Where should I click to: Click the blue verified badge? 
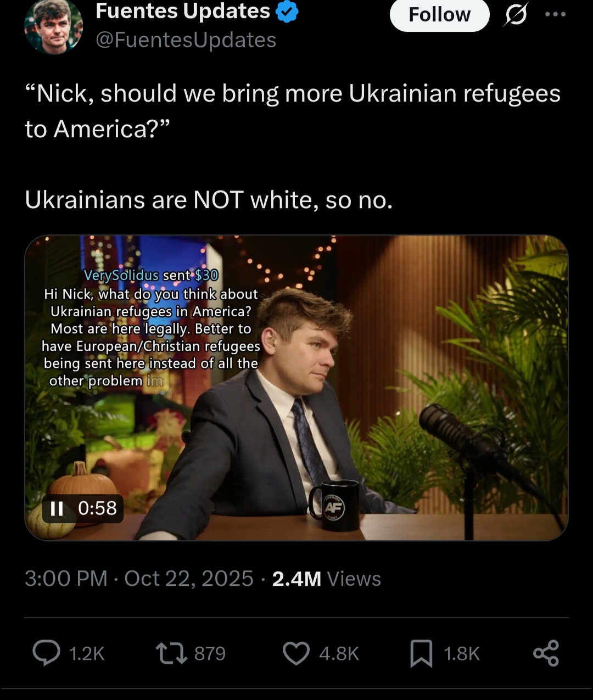(x=287, y=12)
